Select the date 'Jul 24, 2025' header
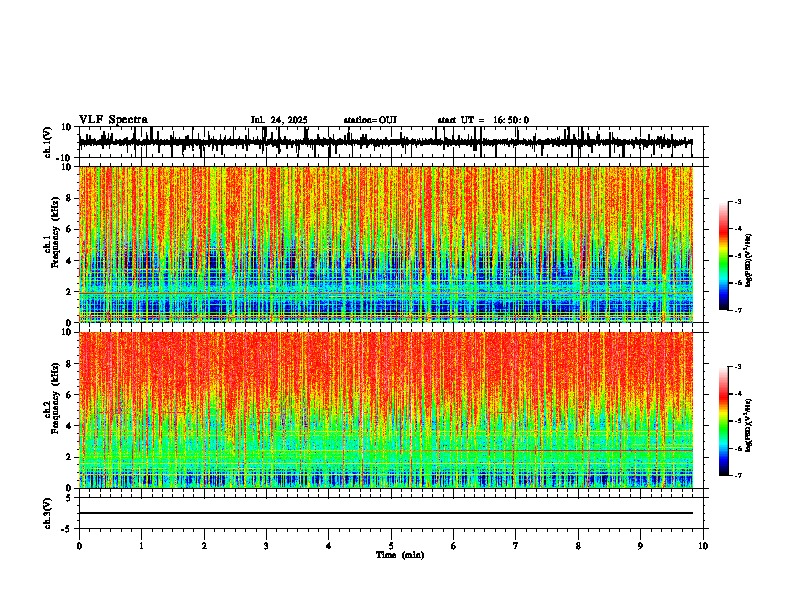Viewport: 792px width, 612px height. [279, 120]
